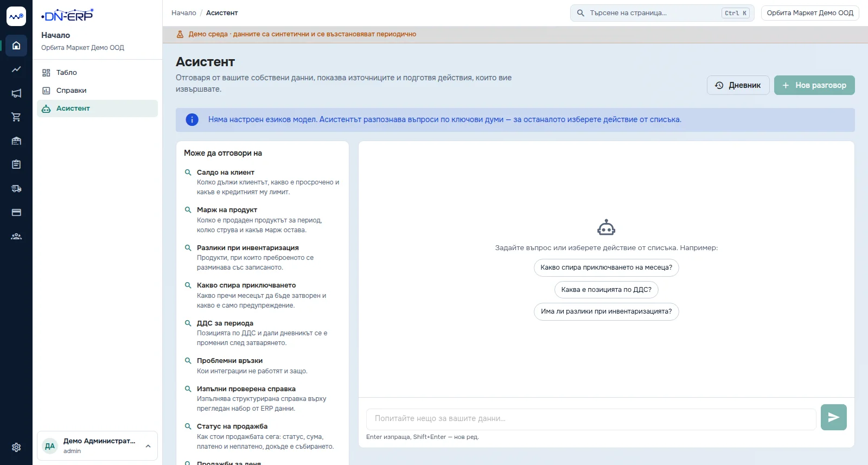Viewport: 868px width, 465px height.
Task: Focus the 'Търсене на страница' search field
Action: pyautogui.click(x=662, y=13)
